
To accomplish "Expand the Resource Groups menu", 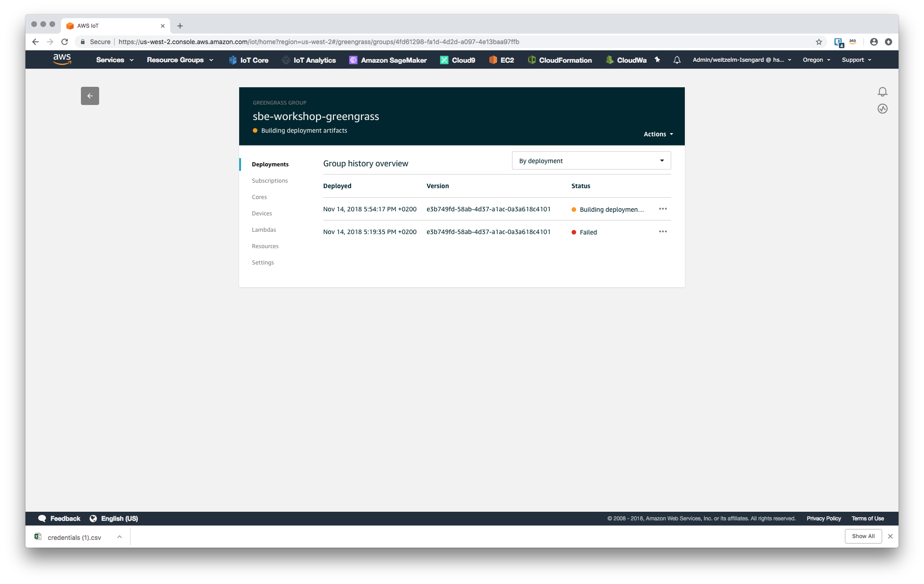I will coord(180,60).
